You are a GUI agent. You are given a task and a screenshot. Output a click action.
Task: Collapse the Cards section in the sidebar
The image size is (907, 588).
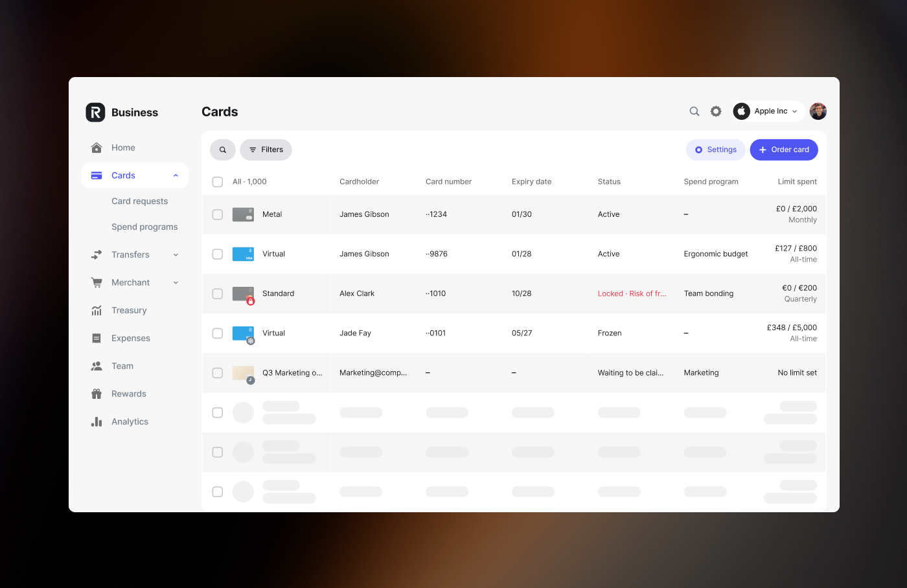point(176,175)
